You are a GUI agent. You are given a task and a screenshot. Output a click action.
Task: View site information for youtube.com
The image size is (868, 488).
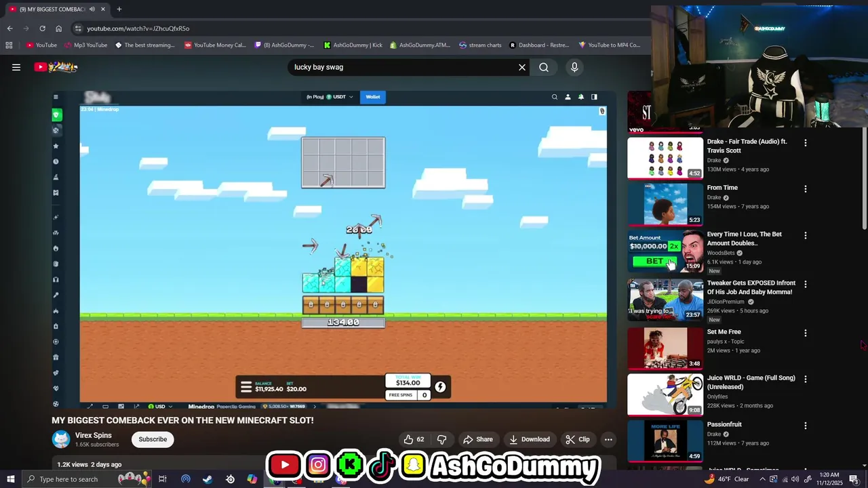[x=78, y=28]
